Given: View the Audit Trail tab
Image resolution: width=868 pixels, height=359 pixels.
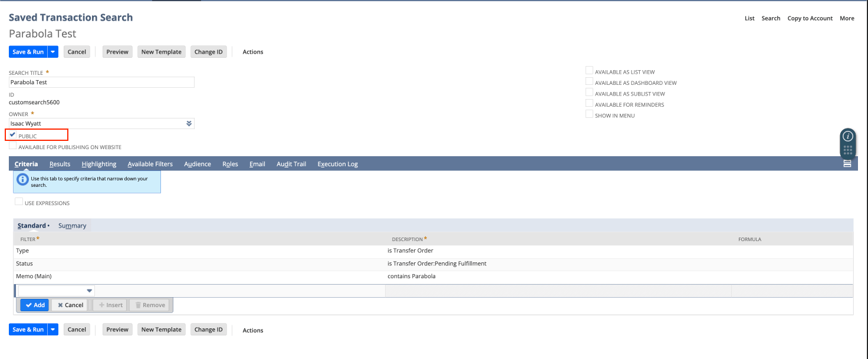Looking at the screenshot, I should point(291,164).
